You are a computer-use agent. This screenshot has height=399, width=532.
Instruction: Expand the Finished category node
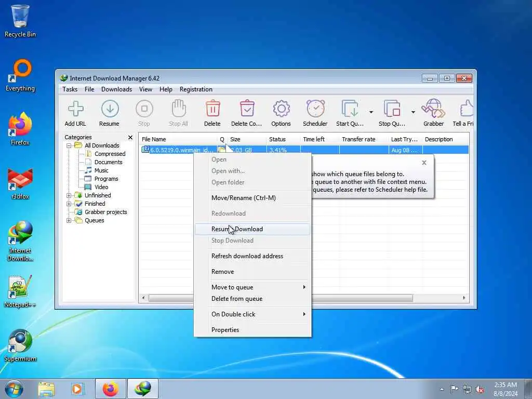[x=69, y=204]
